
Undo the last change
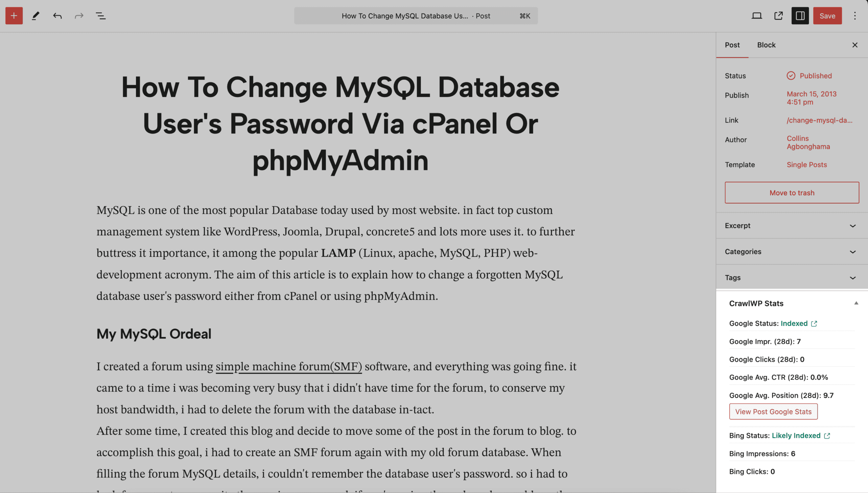(x=57, y=15)
